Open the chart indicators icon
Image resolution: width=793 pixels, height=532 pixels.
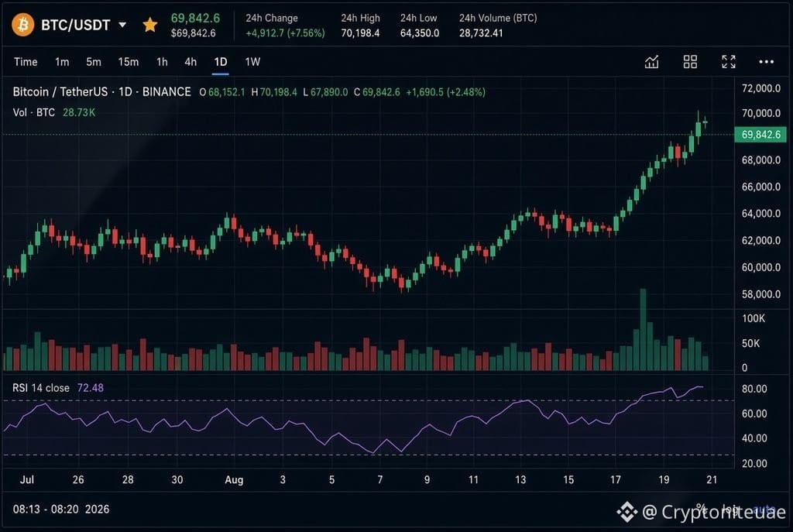651,62
